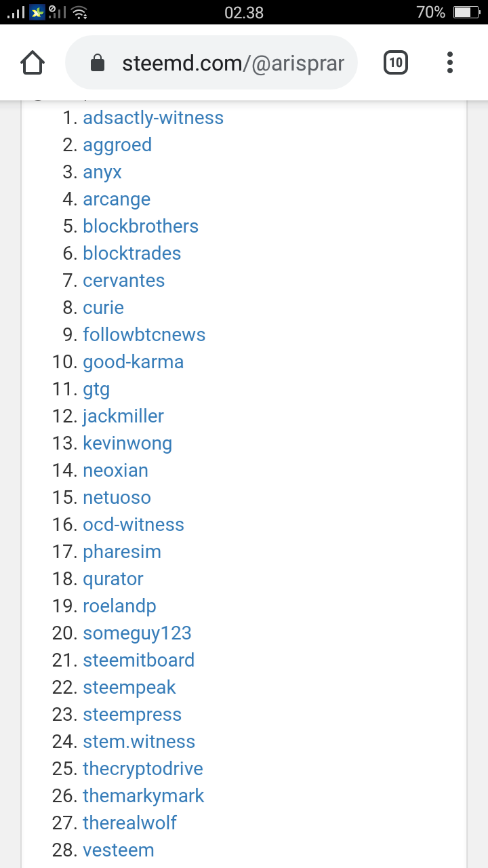
Task: Select the curie link
Action: coord(103,307)
